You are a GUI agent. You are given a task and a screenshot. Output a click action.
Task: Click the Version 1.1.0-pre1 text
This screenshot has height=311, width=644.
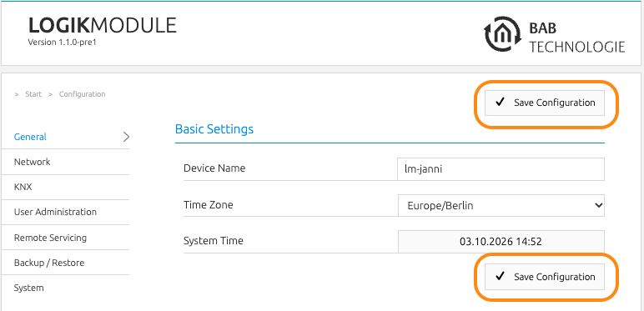point(62,43)
